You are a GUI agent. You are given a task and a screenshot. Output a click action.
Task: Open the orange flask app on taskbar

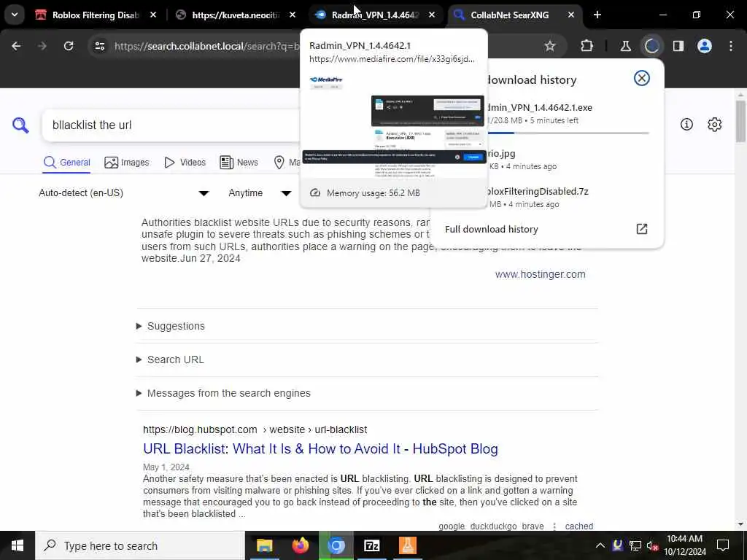407,545
